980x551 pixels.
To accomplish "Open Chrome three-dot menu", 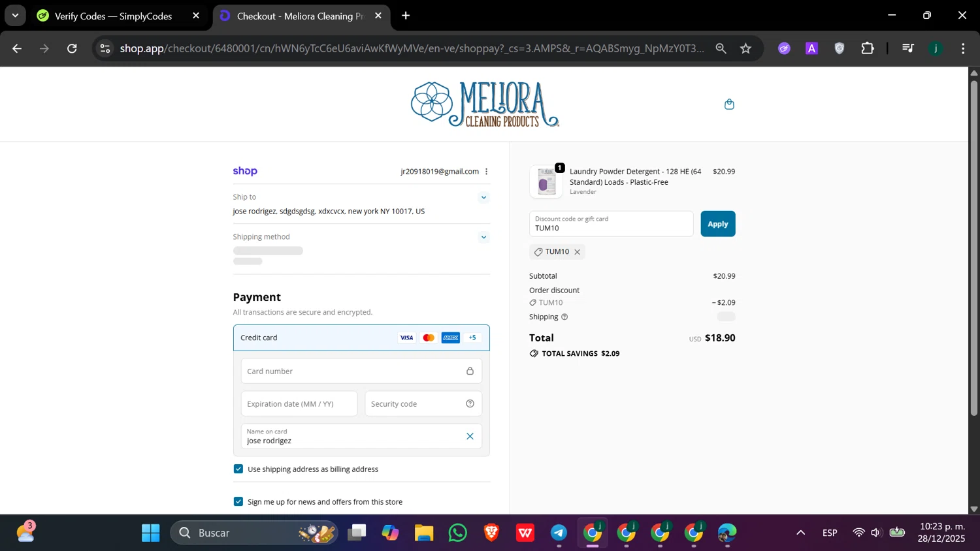I will tap(963, 48).
